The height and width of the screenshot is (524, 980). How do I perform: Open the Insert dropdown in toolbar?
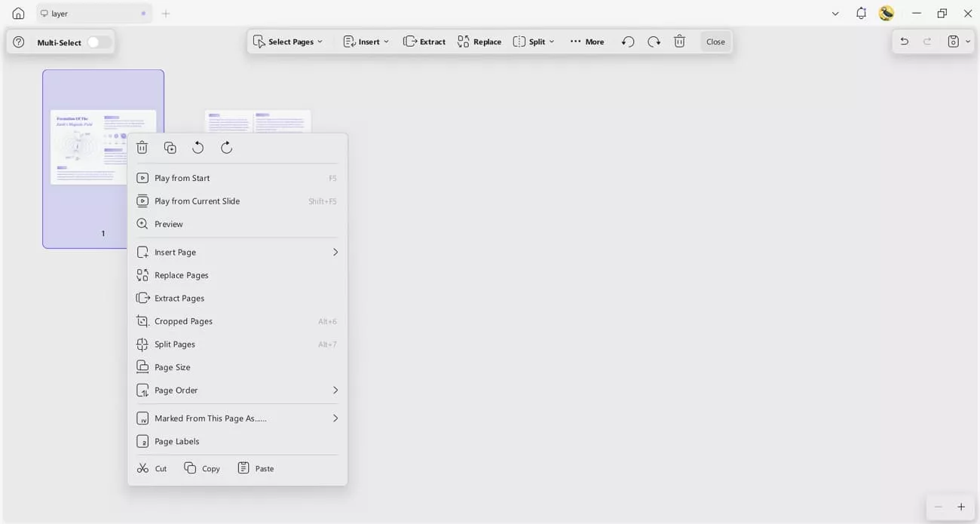tap(366, 41)
